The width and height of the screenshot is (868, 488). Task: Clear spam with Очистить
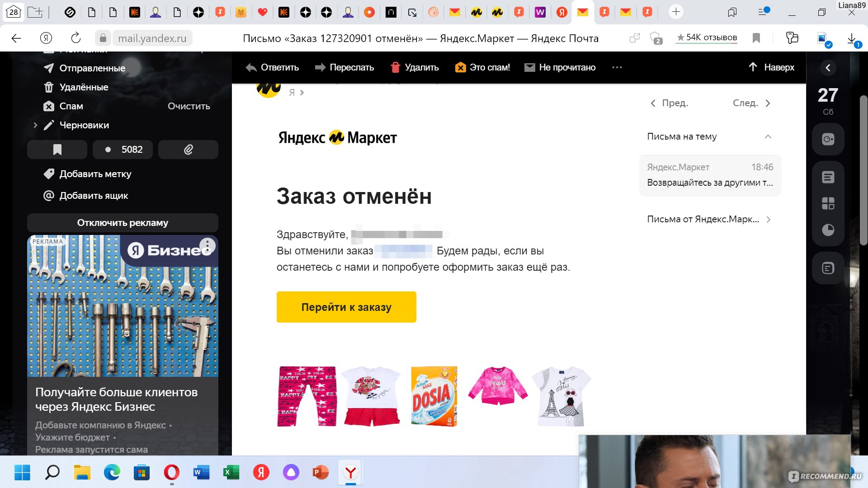pos(189,106)
